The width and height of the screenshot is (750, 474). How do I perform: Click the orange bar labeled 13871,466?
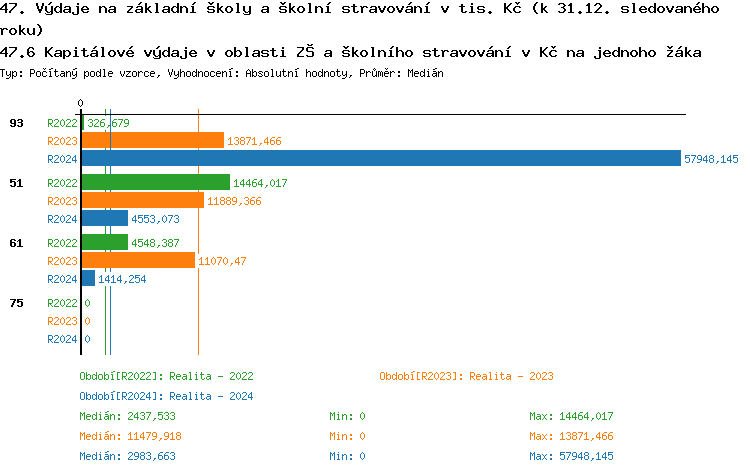pos(152,141)
